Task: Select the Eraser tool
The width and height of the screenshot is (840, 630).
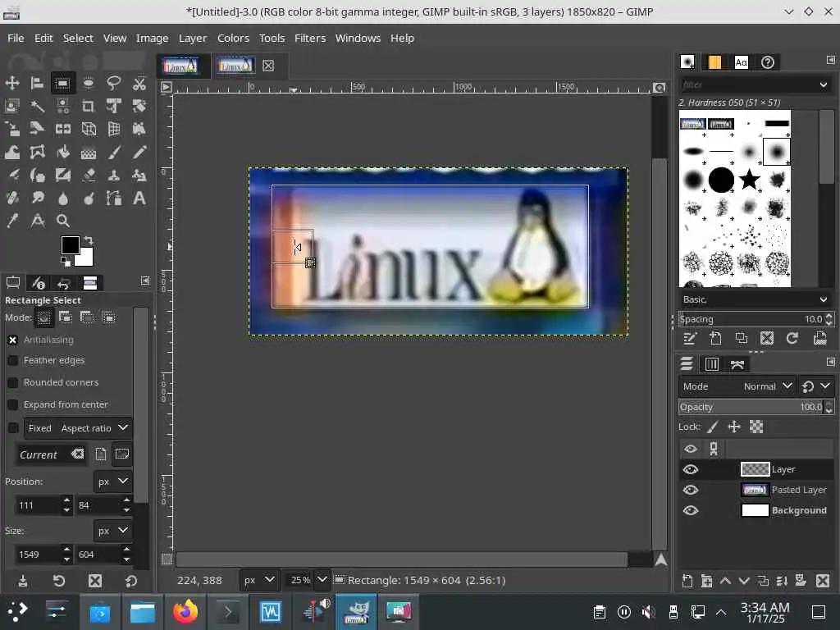Action: [89, 176]
